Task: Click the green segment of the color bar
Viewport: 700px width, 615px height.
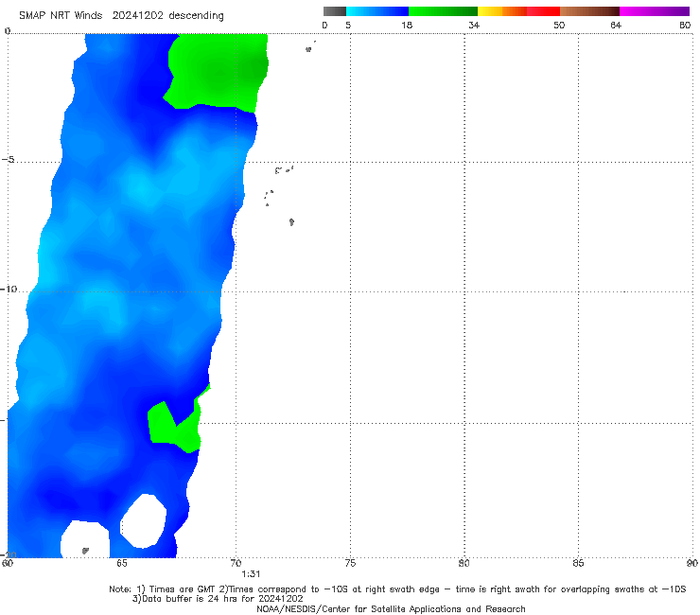Action: [443, 11]
